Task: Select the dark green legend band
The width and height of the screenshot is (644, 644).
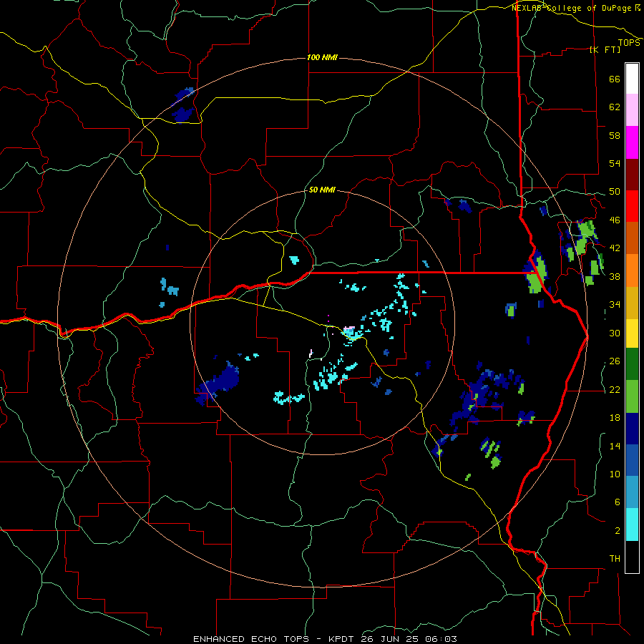Action: [632, 364]
